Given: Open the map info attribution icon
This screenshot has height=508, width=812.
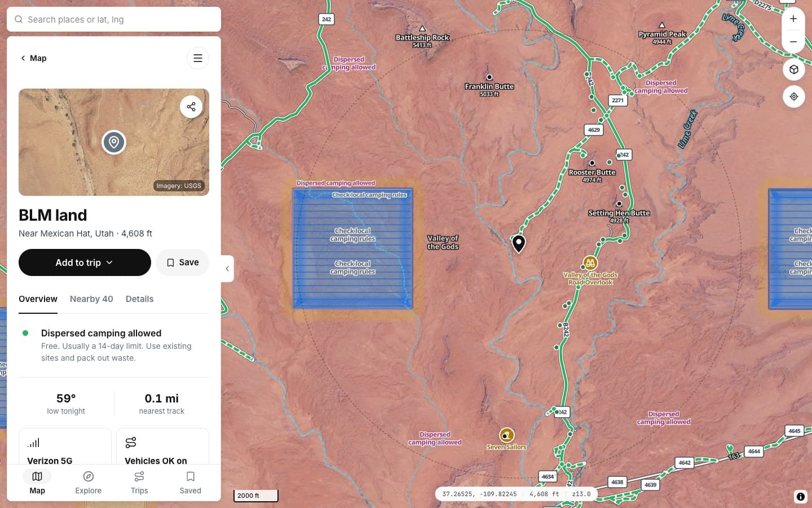Looking at the screenshot, I should pyautogui.click(x=800, y=497).
